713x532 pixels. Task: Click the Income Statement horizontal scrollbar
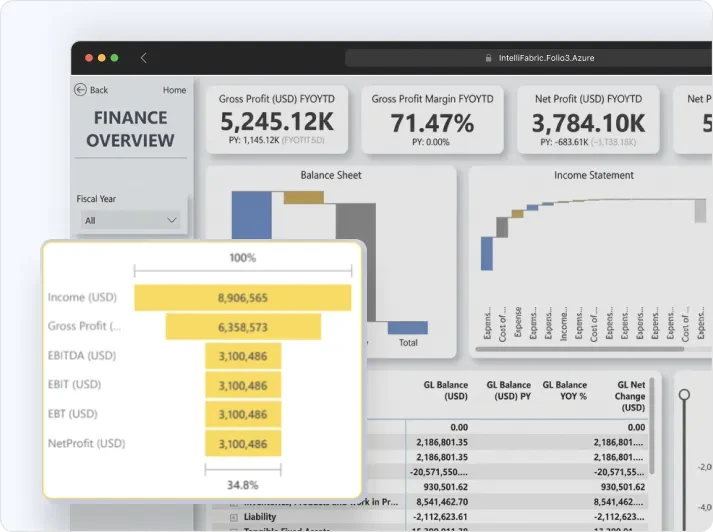pyautogui.click(x=580, y=349)
